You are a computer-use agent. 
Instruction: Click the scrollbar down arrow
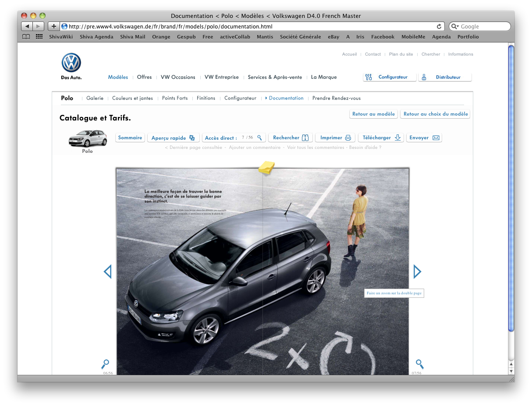click(511, 371)
